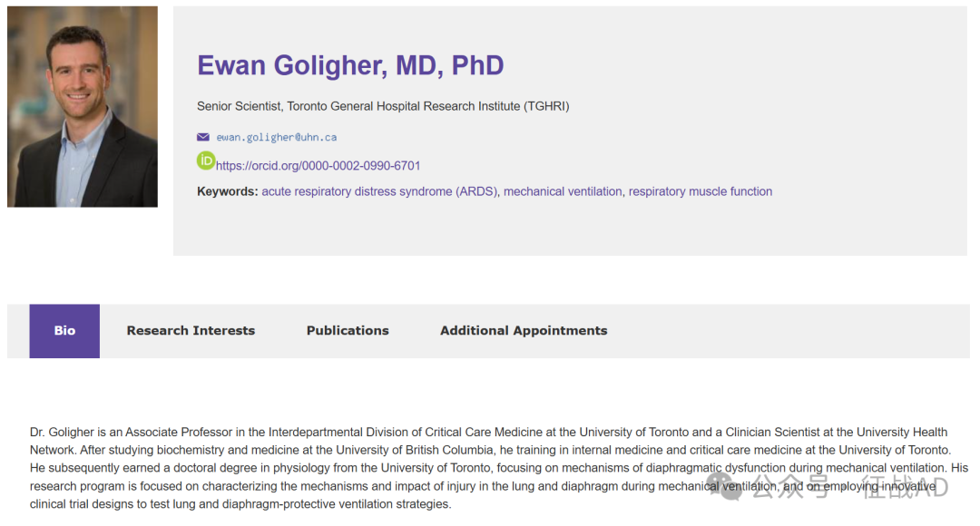Image resolution: width=980 pixels, height=526 pixels.
Task: Click the bold Keywords label
Action: 228,191
